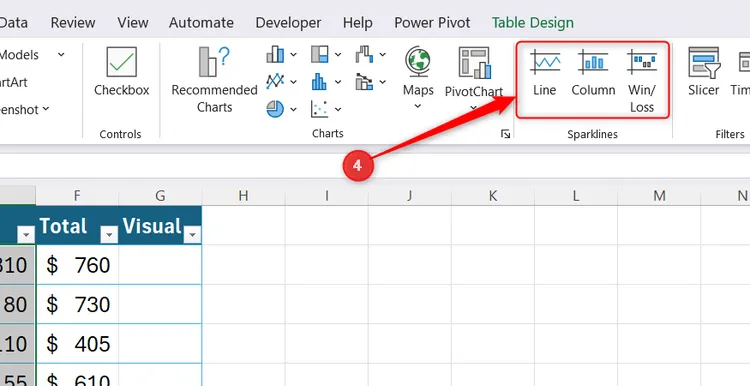Expand column chart dropdown arrow
750x386 pixels.
coord(293,55)
